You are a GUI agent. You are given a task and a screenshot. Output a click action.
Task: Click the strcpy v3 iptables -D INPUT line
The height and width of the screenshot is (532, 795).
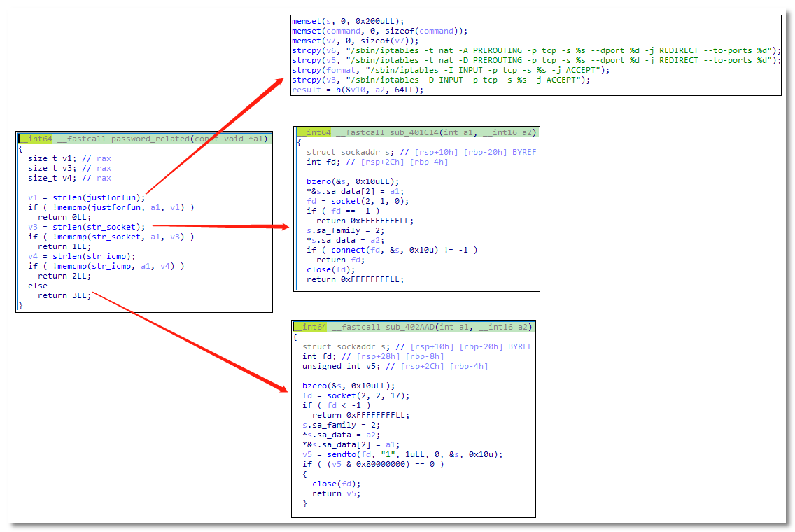coord(441,80)
